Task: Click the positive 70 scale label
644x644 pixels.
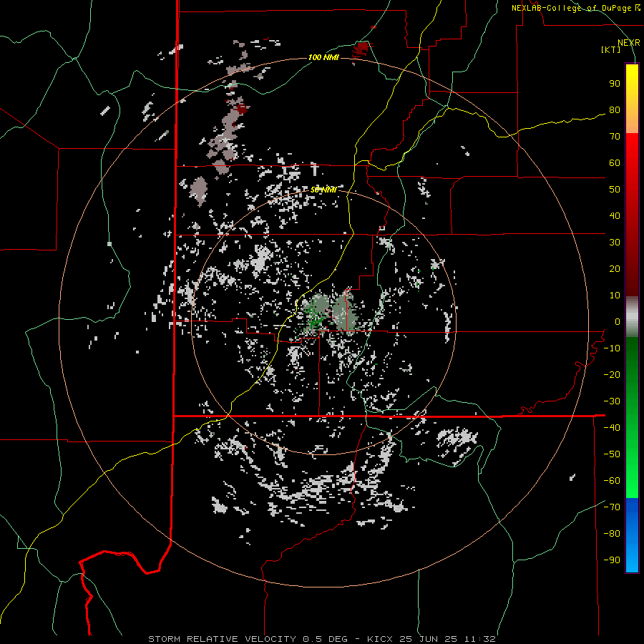Action: tap(615, 137)
